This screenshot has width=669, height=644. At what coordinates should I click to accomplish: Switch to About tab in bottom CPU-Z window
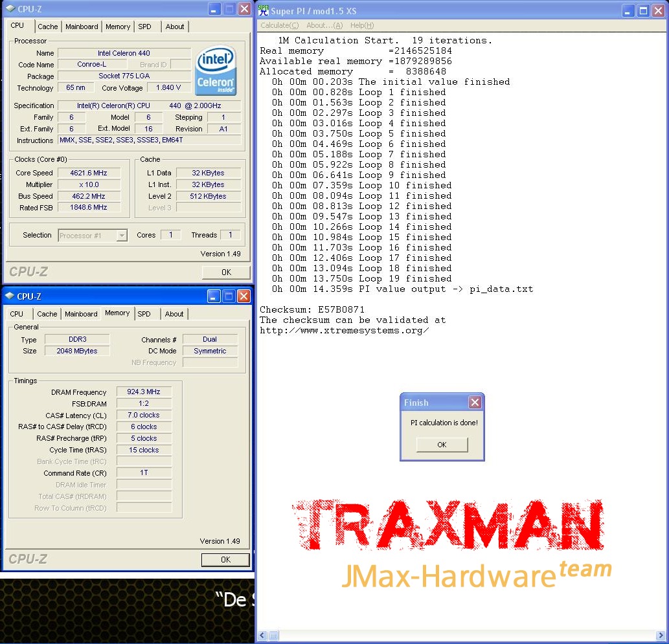[174, 314]
